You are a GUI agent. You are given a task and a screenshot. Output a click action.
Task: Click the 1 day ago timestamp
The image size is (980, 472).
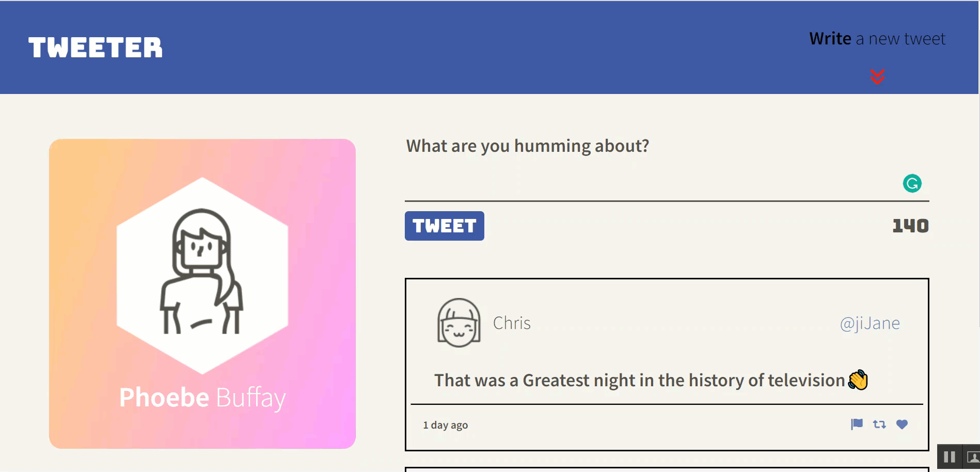446,425
